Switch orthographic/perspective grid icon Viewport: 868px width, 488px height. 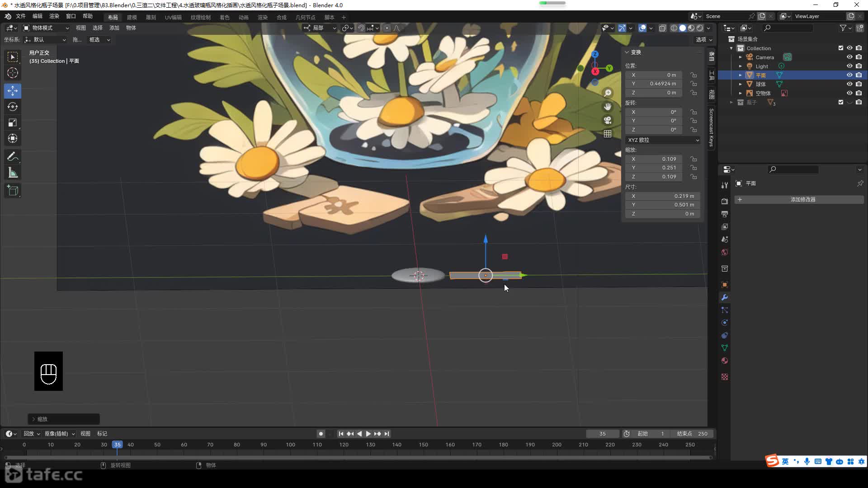point(608,134)
